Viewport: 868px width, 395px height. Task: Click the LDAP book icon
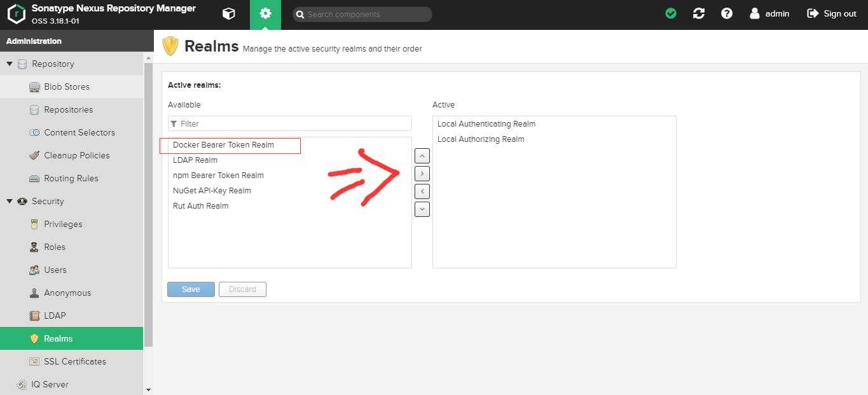(x=34, y=315)
